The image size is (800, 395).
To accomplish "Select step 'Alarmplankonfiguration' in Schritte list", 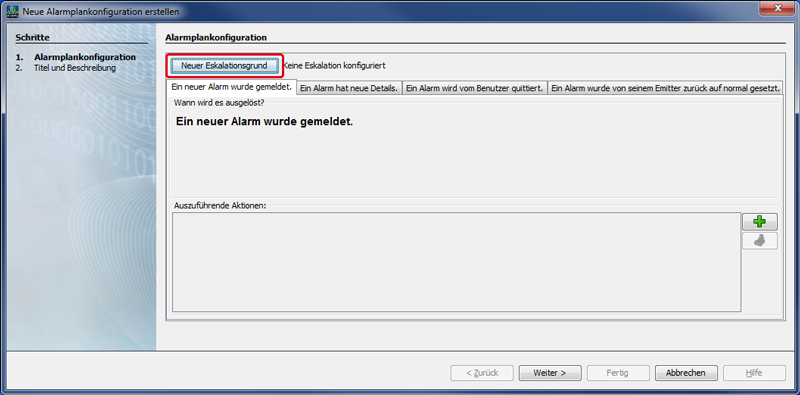I will point(85,57).
